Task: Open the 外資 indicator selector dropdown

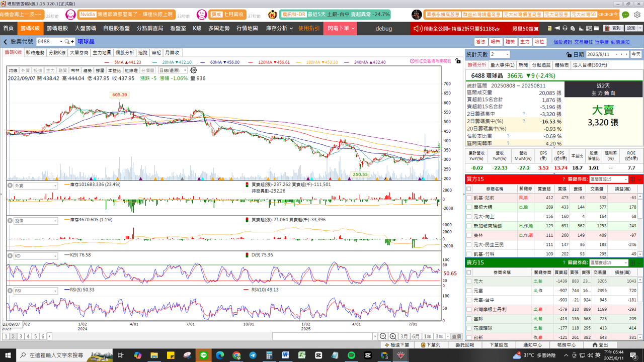Action: tap(36, 186)
